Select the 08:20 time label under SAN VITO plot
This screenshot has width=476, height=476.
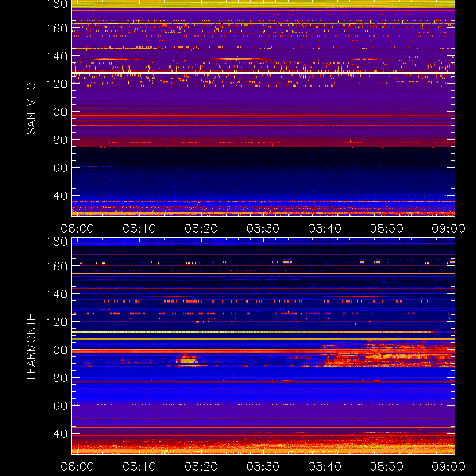[201, 228]
